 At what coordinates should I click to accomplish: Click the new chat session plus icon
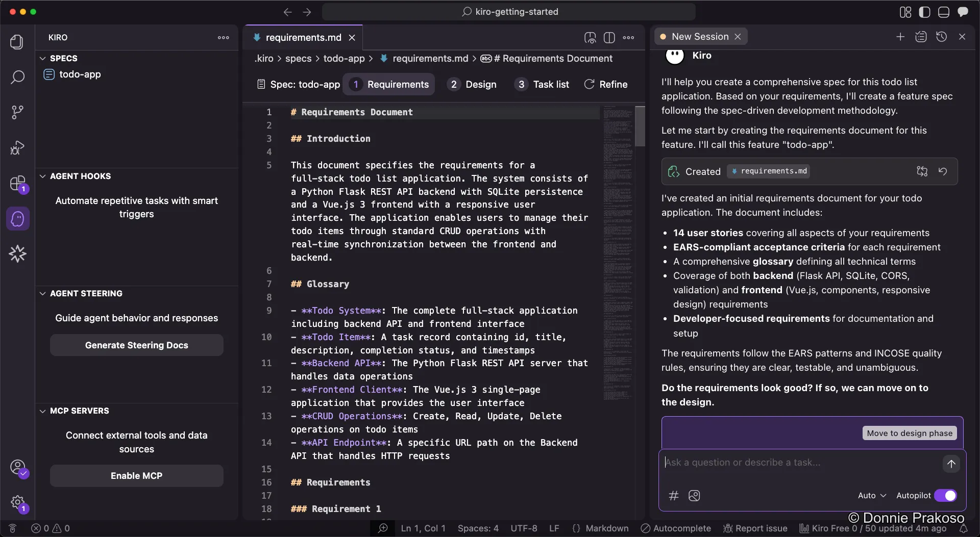(900, 37)
